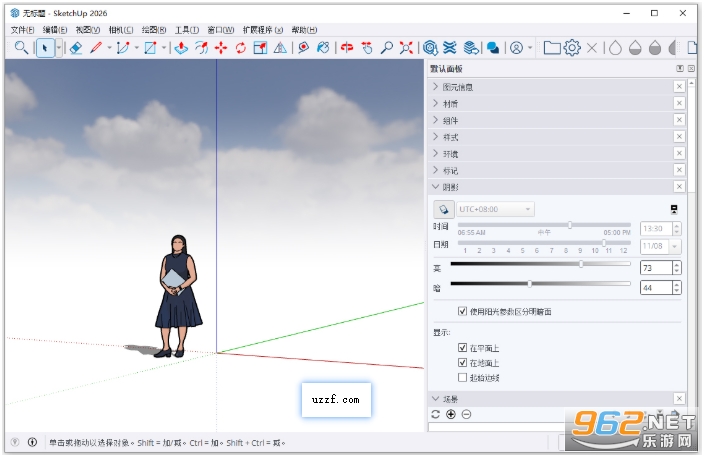Open the 绘图(R) menu

click(154, 30)
